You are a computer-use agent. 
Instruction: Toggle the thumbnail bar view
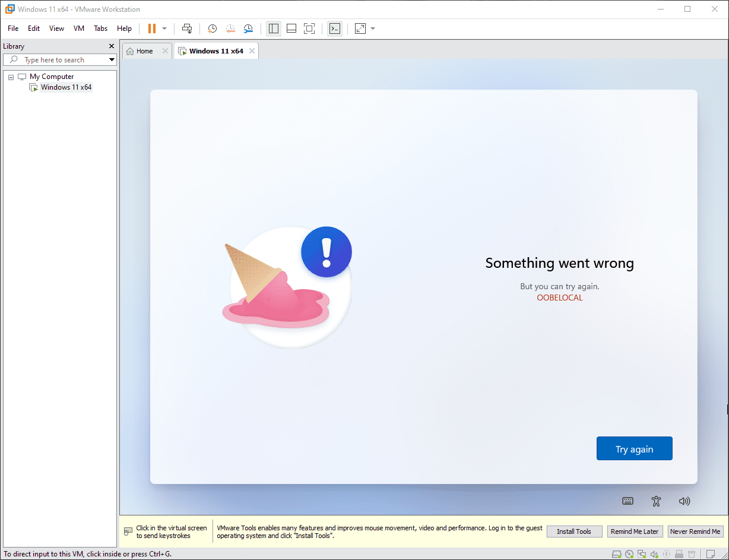[x=291, y=29]
